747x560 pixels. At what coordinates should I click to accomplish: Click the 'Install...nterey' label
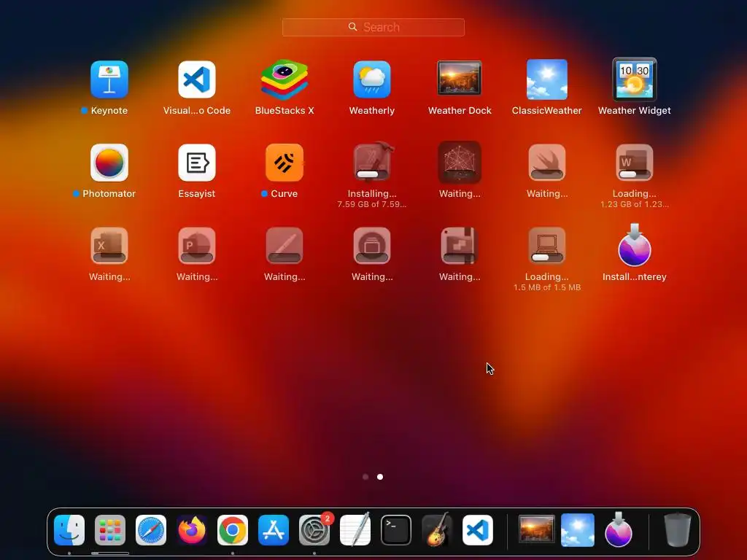(635, 276)
